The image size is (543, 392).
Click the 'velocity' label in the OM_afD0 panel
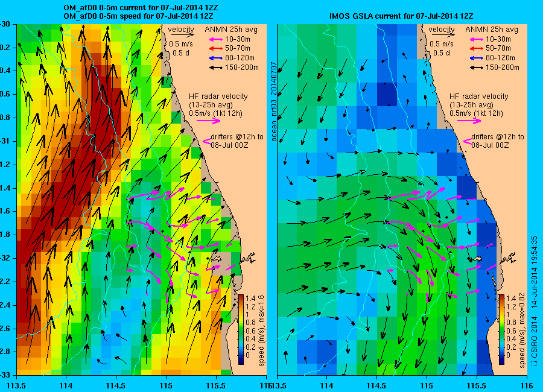(x=181, y=30)
